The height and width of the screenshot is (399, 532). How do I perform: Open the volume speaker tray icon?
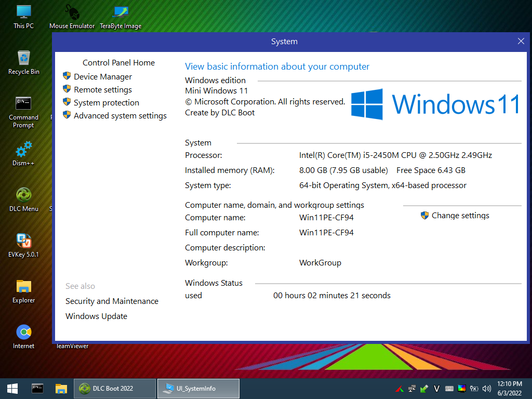pos(486,389)
